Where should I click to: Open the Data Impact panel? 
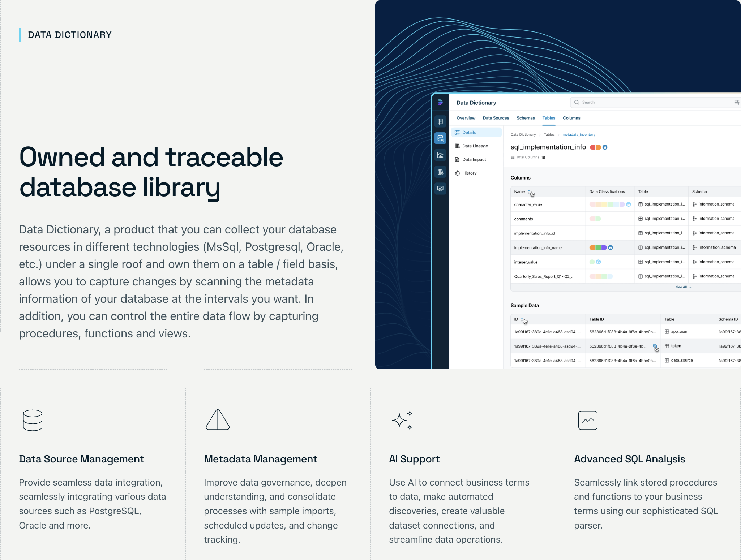pos(474,159)
